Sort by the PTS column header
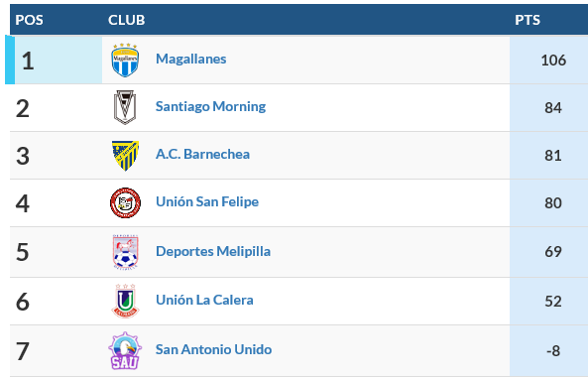The height and width of the screenshot is (380, 588). 528,20
